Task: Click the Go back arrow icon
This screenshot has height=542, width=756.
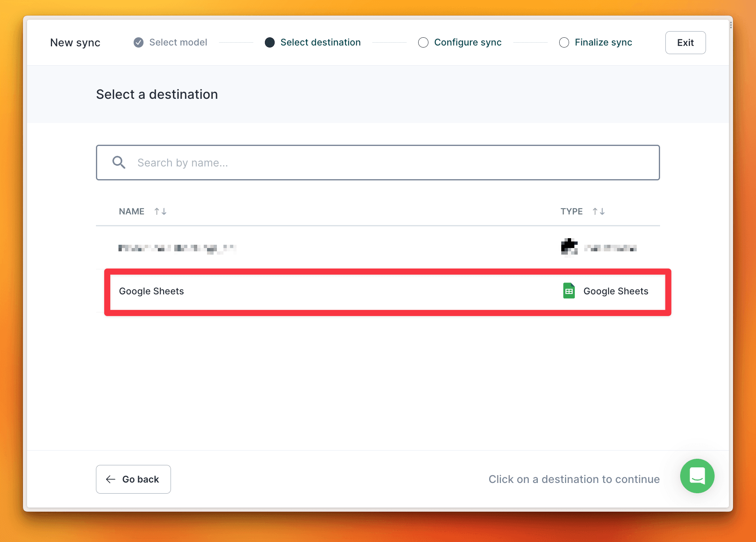Action: click(x=111, y=479)
